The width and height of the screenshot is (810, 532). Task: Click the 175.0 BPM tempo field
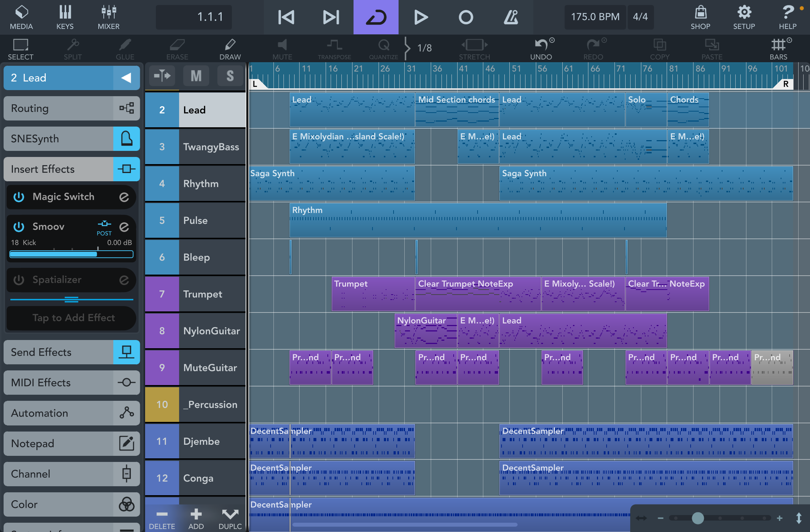click(x=595, y=17)
